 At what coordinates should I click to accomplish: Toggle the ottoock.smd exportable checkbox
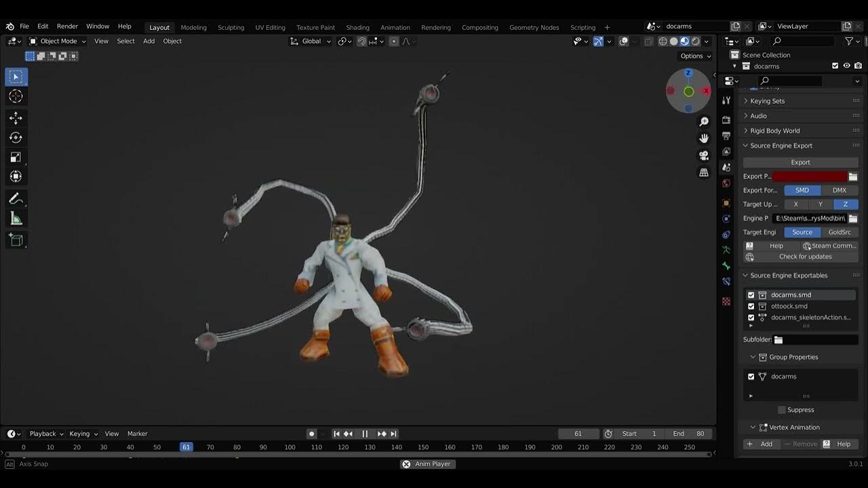tap(751, 306)
